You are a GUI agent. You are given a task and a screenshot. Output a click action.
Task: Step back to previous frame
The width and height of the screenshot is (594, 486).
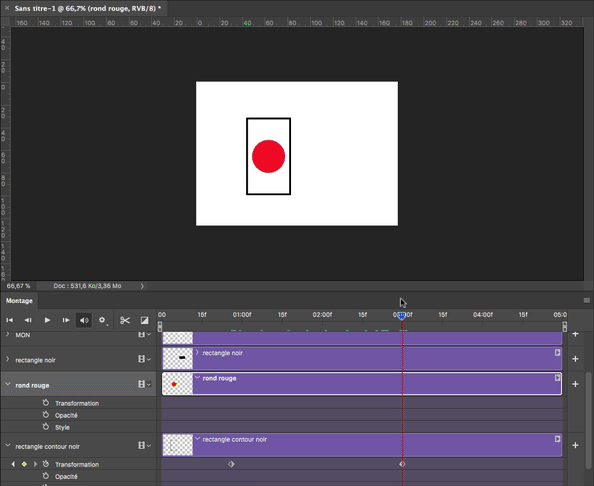click(28, 320)
